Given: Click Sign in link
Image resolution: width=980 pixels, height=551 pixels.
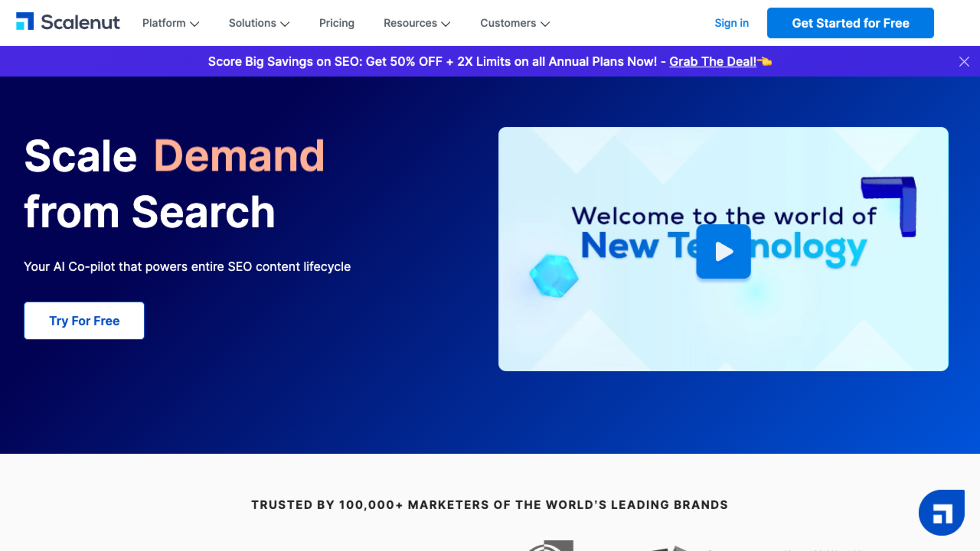Looking at the screenshot, I should pos(731,23).
